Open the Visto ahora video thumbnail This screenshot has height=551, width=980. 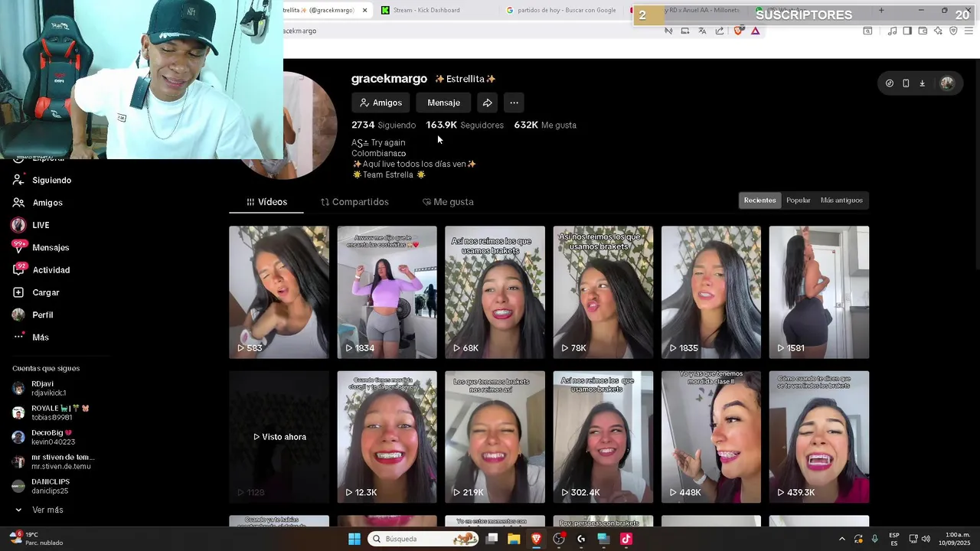[279, 437]
